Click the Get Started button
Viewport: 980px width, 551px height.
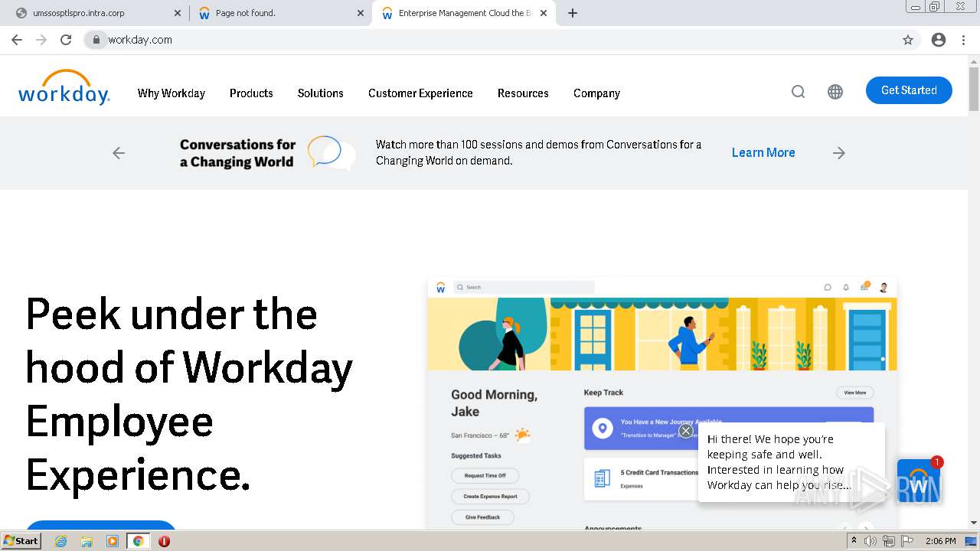click(x=909, y=90)
